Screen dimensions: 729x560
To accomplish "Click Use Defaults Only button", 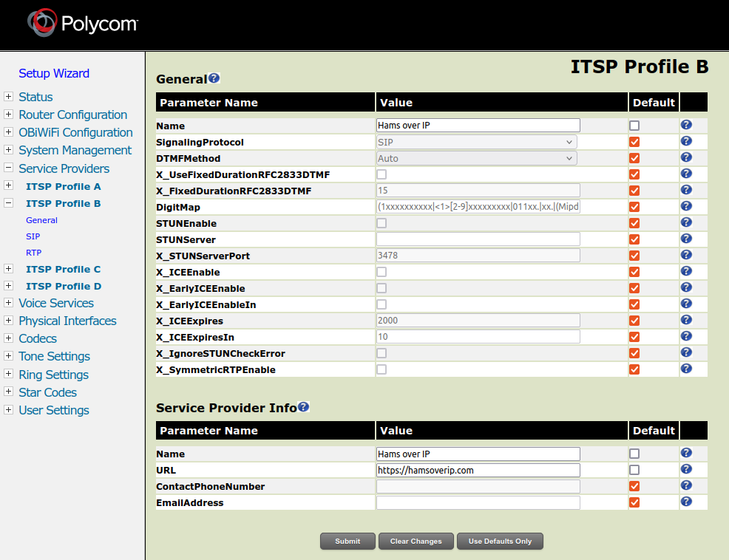I will 500,541.
